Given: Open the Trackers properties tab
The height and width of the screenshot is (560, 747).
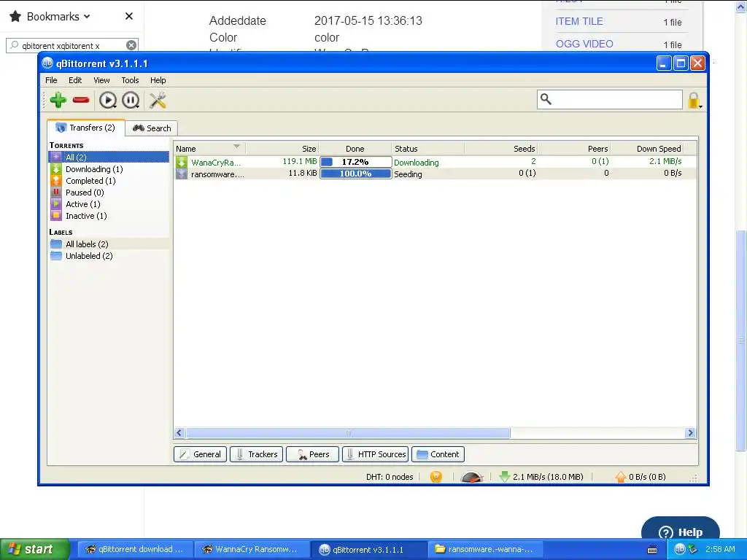Looking at the screenshot, I should click(x=256, y=454).
